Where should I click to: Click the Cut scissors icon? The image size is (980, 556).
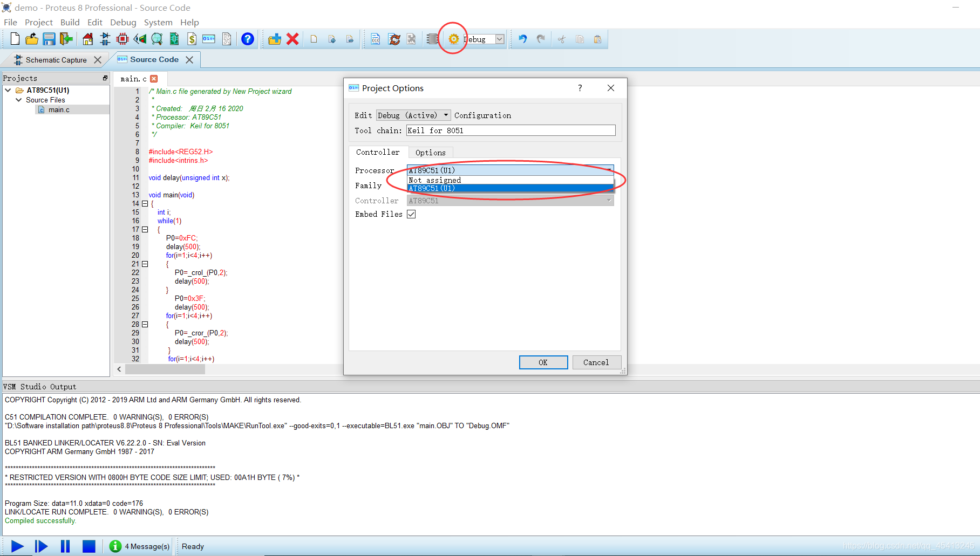(562, 39)
